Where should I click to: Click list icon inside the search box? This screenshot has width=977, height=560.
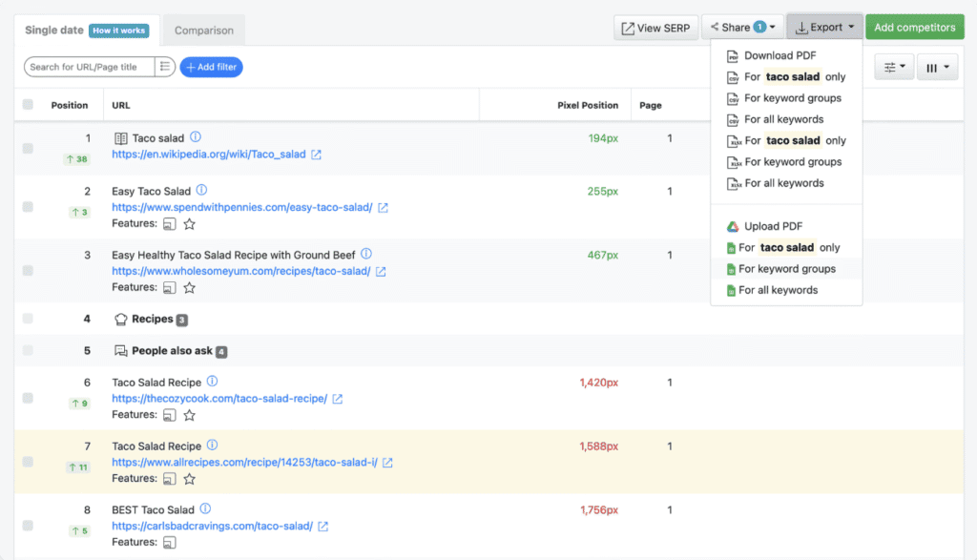(x=165, y=67)
